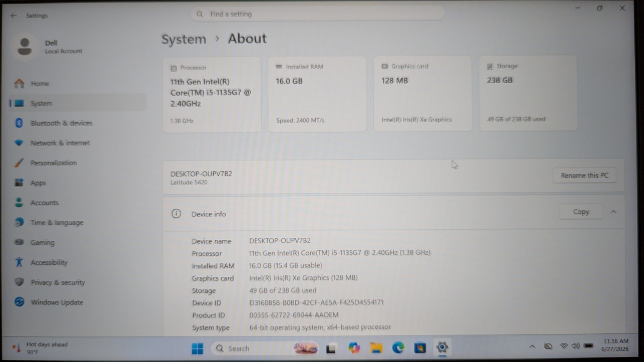Click the Installed RAM info card
This screenshot has height=362, width=644.
[x=318, y=94]
